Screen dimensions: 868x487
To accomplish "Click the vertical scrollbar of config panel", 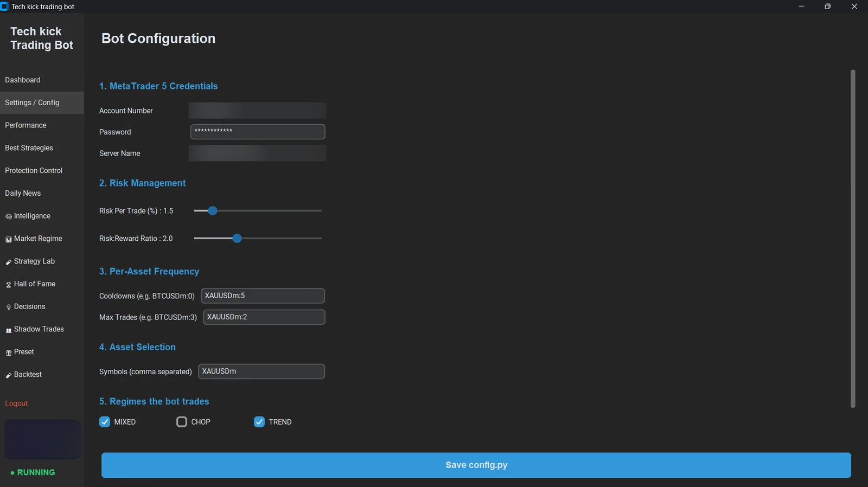I will 853,239.
